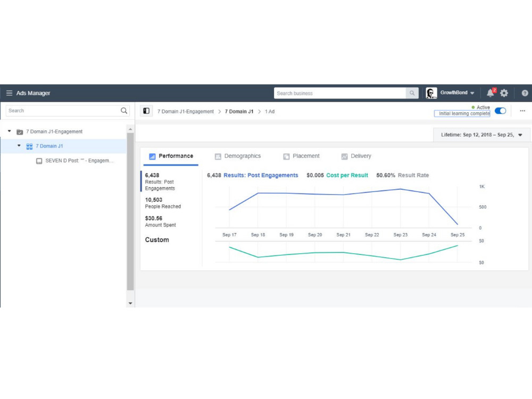The image size is (532, 399).
Task: Click the SEVEN D Post ad icon
Action: [39, 161]
